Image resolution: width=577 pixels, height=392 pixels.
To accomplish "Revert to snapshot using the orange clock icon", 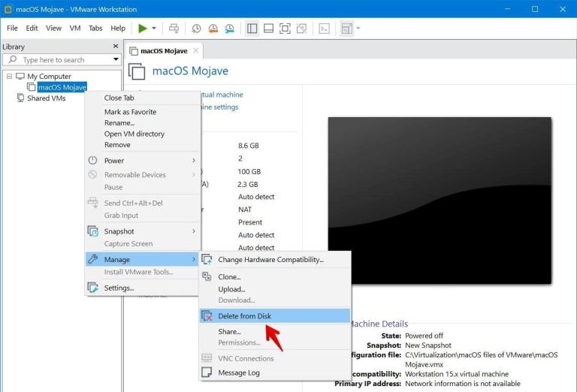I will click(x=213, y=29).
